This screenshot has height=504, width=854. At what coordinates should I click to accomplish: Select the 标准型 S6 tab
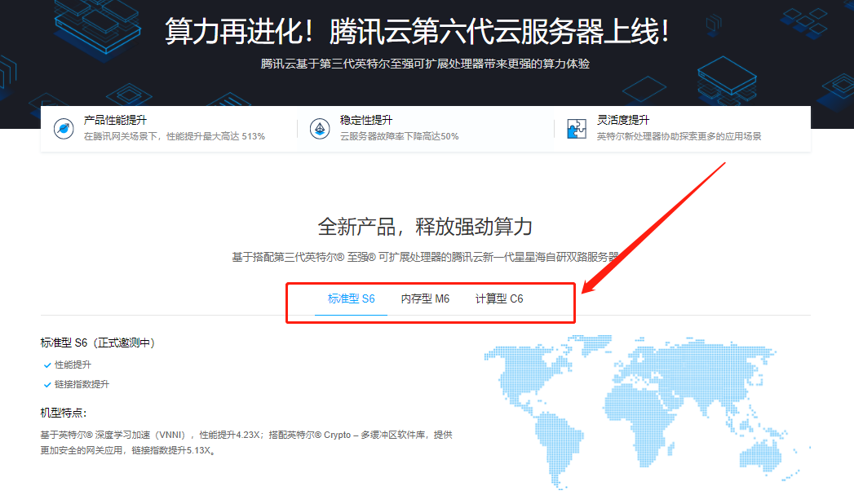(352, 298)
